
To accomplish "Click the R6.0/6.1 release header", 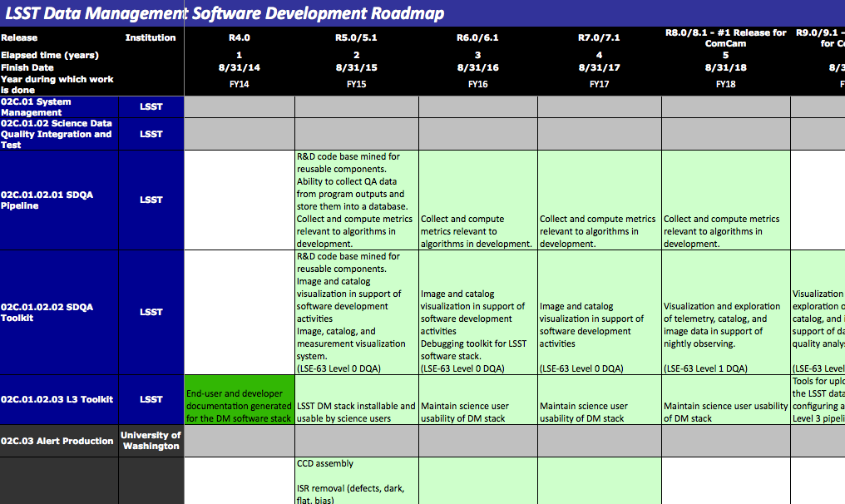I will [x=477, y=38].
